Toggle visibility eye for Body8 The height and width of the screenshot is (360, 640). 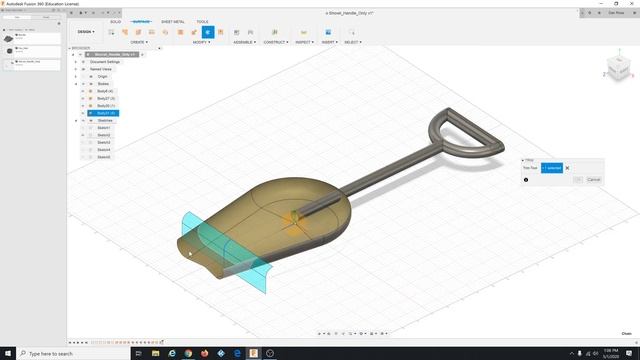(x=83, y=91)
